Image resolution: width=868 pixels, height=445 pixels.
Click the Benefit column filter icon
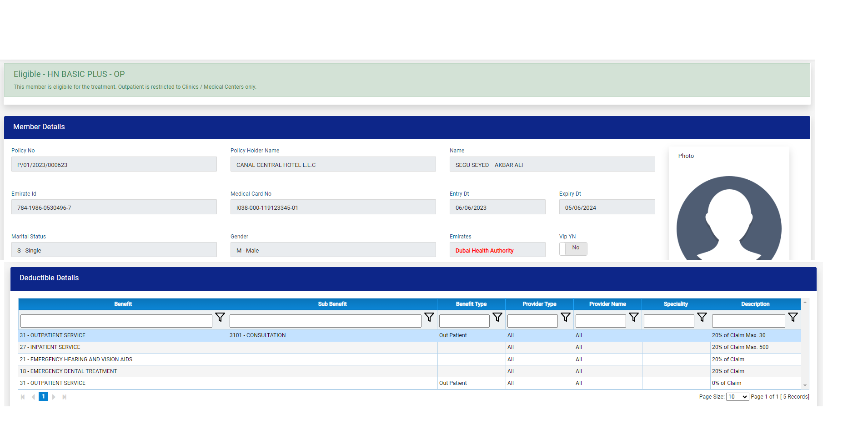coord(220,317)
